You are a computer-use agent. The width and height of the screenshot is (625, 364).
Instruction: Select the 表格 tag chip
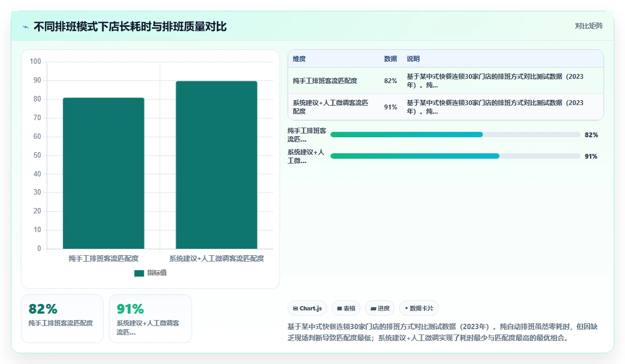[x=346, y=308]
